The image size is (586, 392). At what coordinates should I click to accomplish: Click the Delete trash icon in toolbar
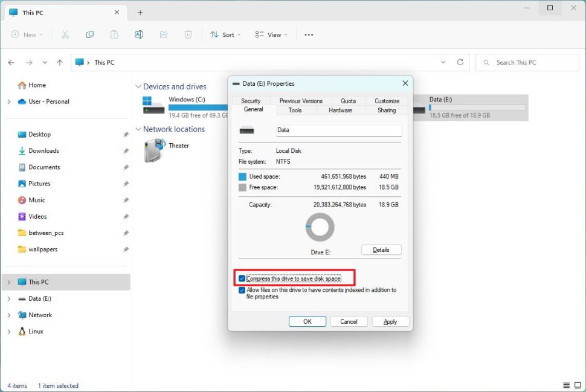tap(188, 34)
